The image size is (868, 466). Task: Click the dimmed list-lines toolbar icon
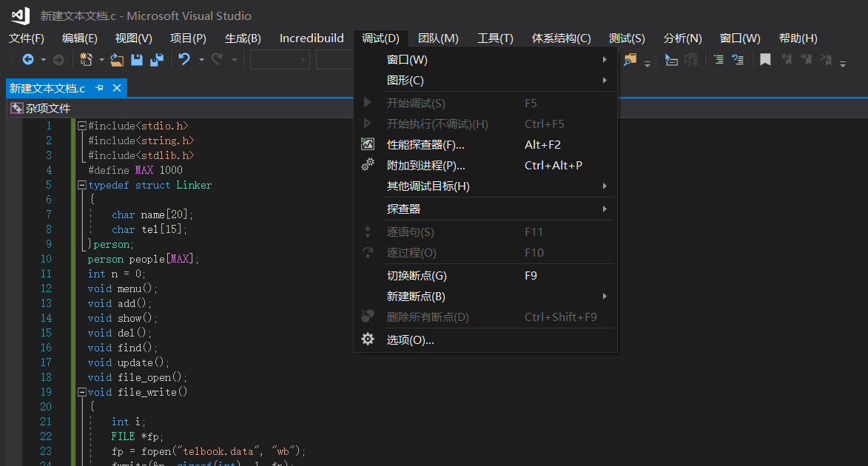[691, 59]
